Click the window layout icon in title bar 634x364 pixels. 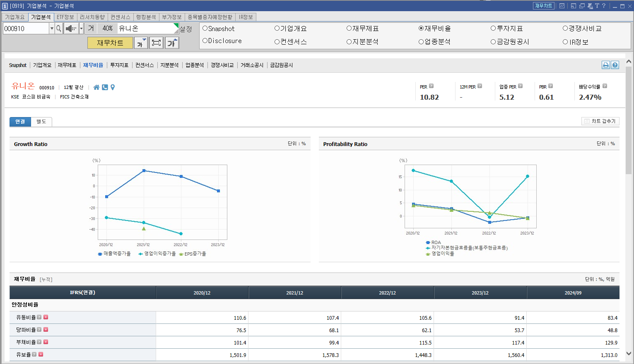click(574, 6)
